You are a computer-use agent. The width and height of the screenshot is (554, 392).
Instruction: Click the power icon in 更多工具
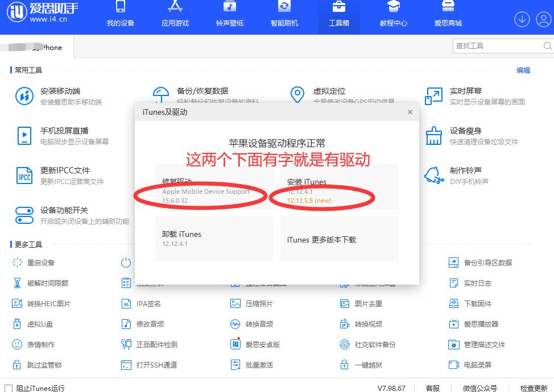(x=126, y=262)
